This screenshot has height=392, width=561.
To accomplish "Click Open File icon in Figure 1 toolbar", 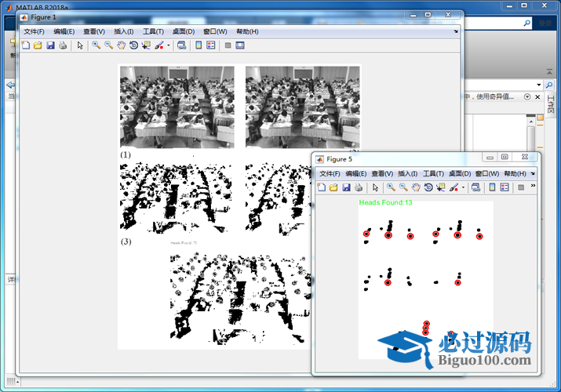I will click(x=38, y=45).
